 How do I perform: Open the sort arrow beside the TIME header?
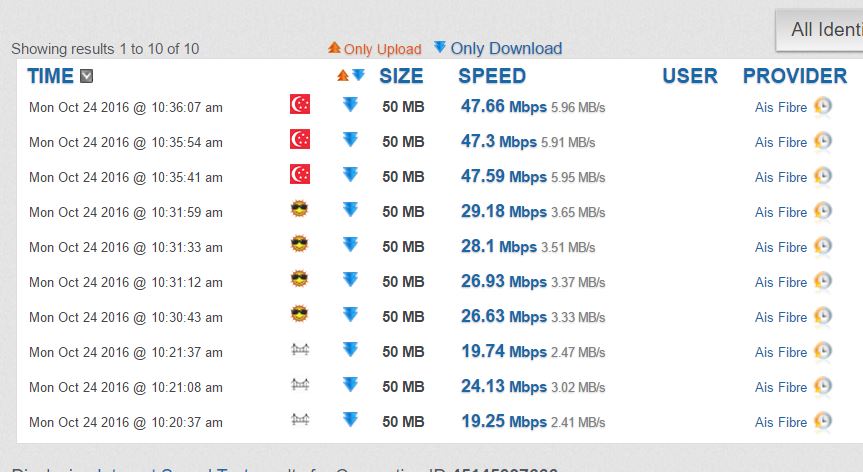coord(87,76)
